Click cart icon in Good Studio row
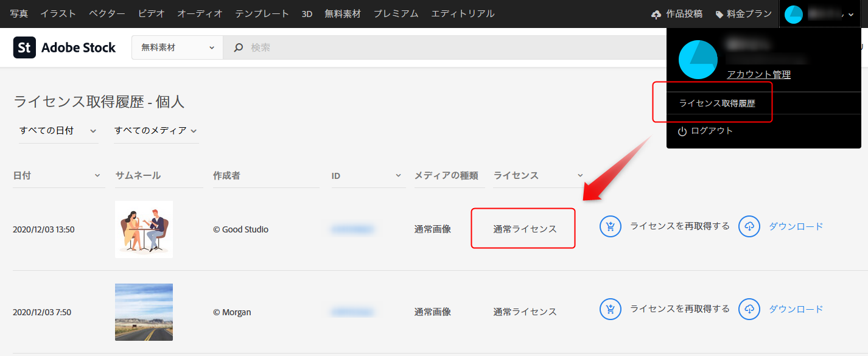 [x=610, y=226]
